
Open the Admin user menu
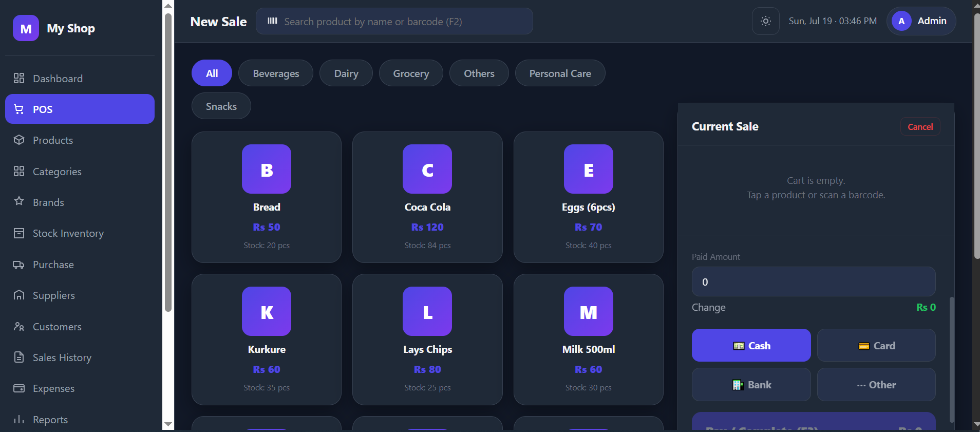pos(921,21)
